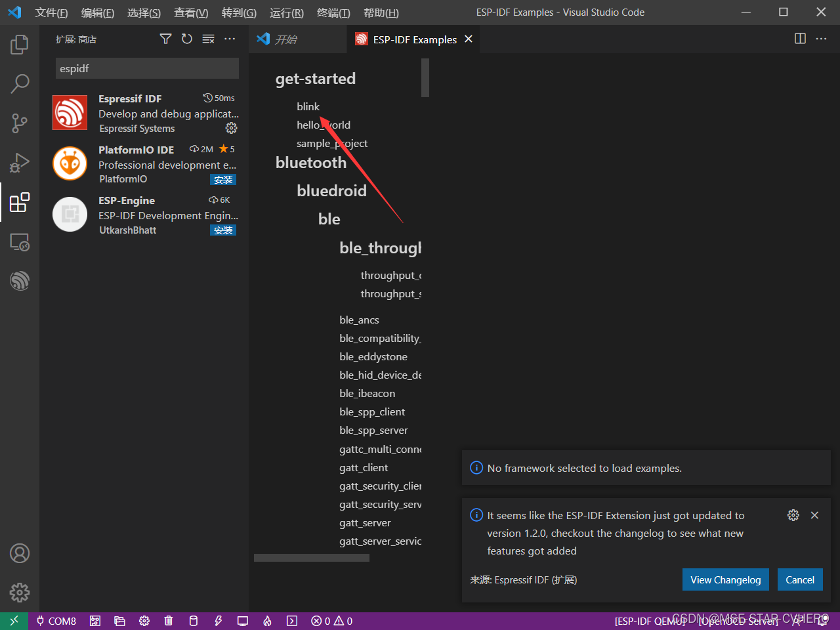This screenshot has height=630, width=840.
Task: Click ESP-IDF settings gear in status bar
Action: pos(144,621)
